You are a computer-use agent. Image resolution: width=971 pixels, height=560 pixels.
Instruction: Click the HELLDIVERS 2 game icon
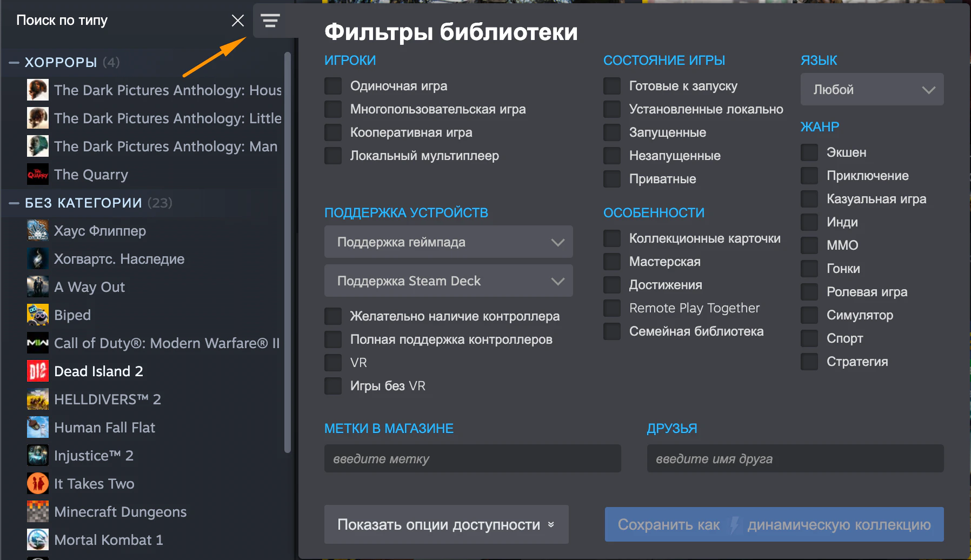pyautogui.click(x=38, y=399)
